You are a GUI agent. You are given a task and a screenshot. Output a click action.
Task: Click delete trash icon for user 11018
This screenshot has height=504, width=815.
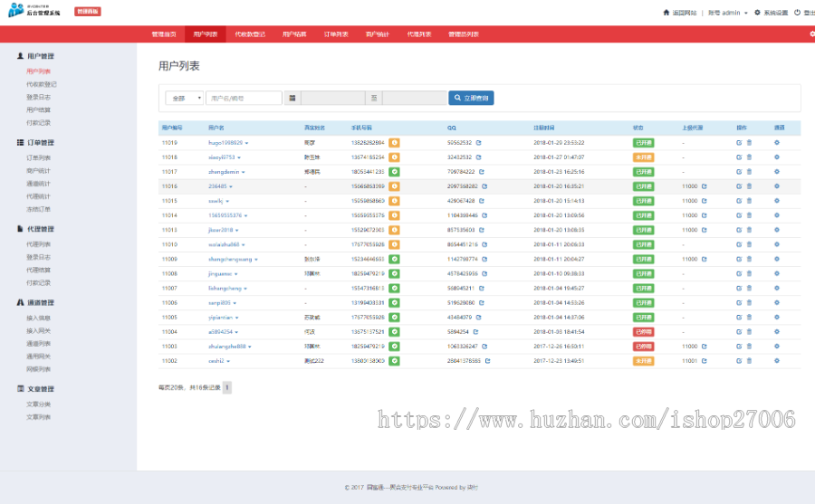[x=749, y=157]
